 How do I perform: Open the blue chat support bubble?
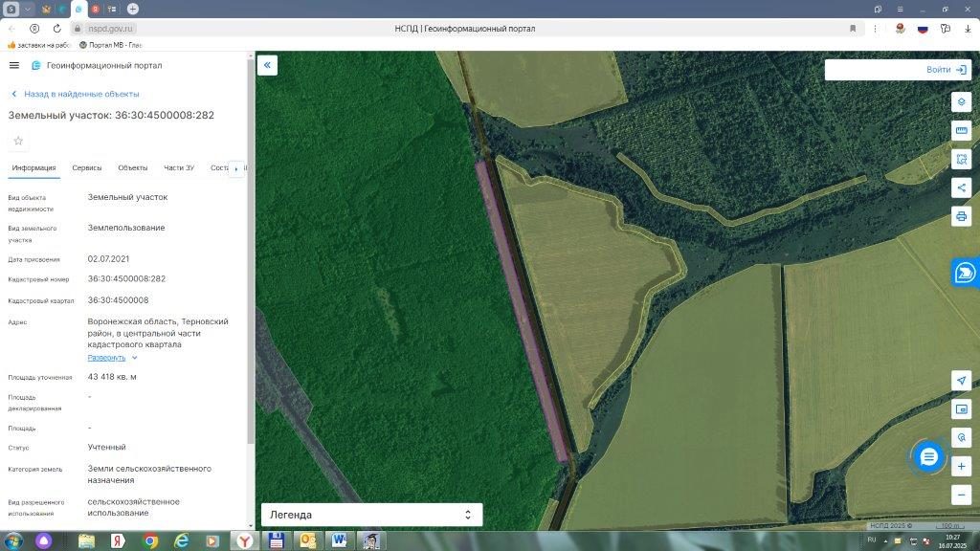(x=928, y=456)
